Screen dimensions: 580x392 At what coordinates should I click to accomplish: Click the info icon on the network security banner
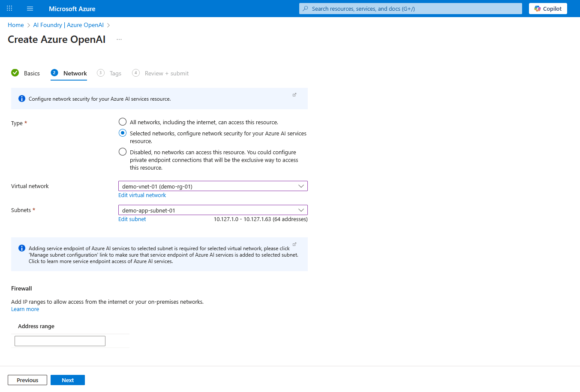pos(21,99)
